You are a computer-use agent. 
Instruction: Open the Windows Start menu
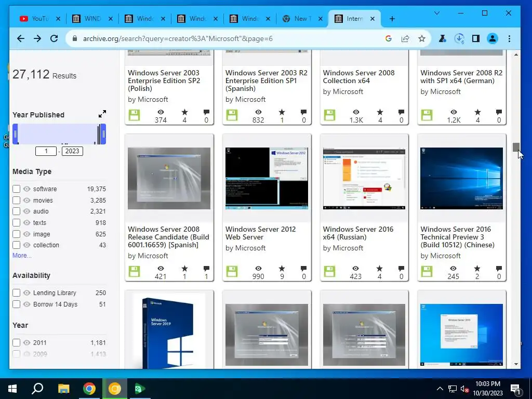[12, 389]
